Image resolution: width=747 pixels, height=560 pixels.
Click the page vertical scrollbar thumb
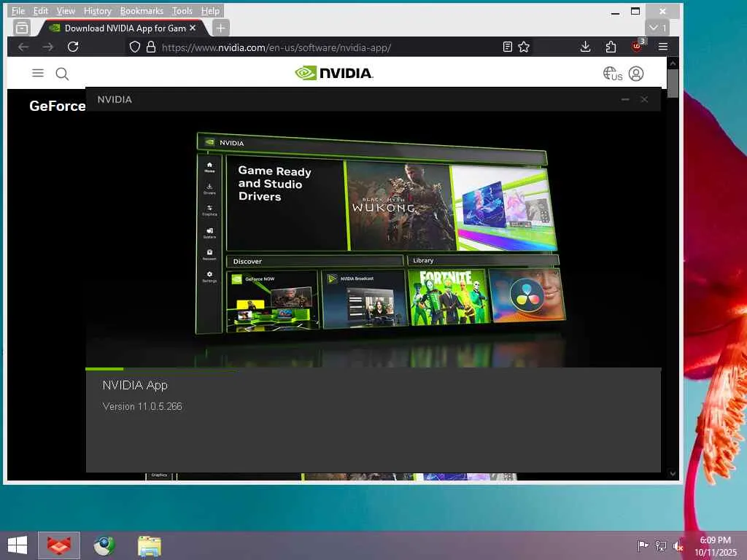pyautogui.click(x=673, y=83)
